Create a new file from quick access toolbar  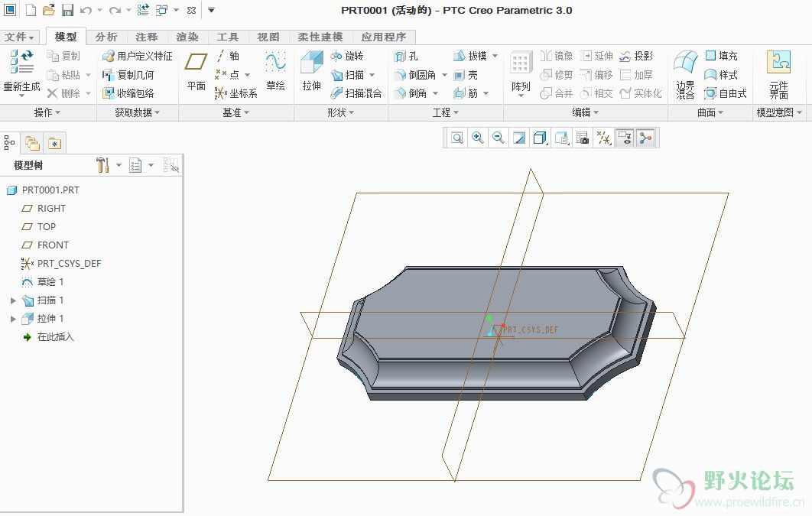pyautogui.click(x=31, y=10)
